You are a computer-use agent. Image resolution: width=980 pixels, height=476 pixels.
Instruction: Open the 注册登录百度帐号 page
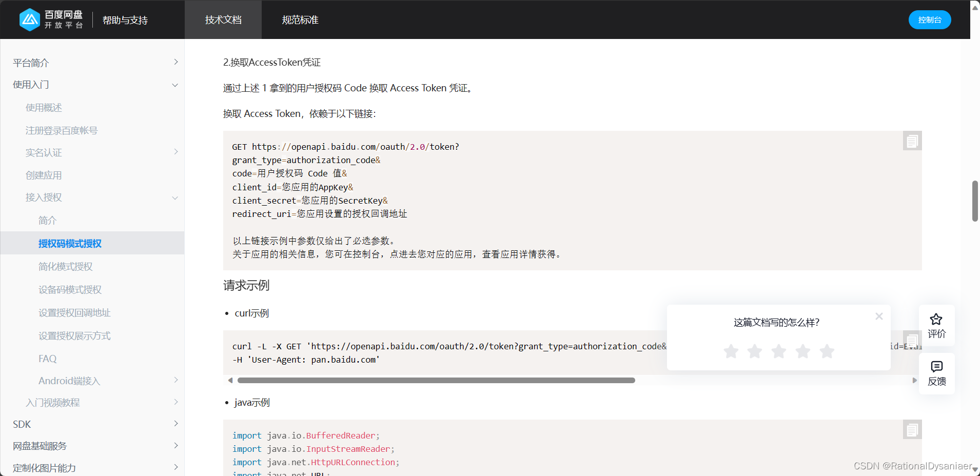coord(62,130)
